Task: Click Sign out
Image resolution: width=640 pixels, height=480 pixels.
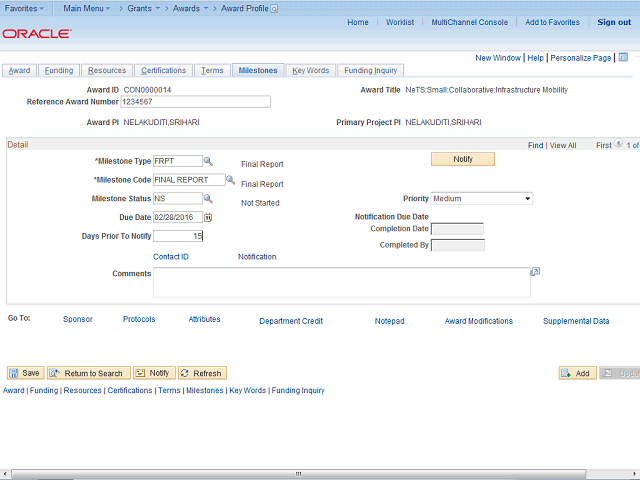Action: (614, 22)
